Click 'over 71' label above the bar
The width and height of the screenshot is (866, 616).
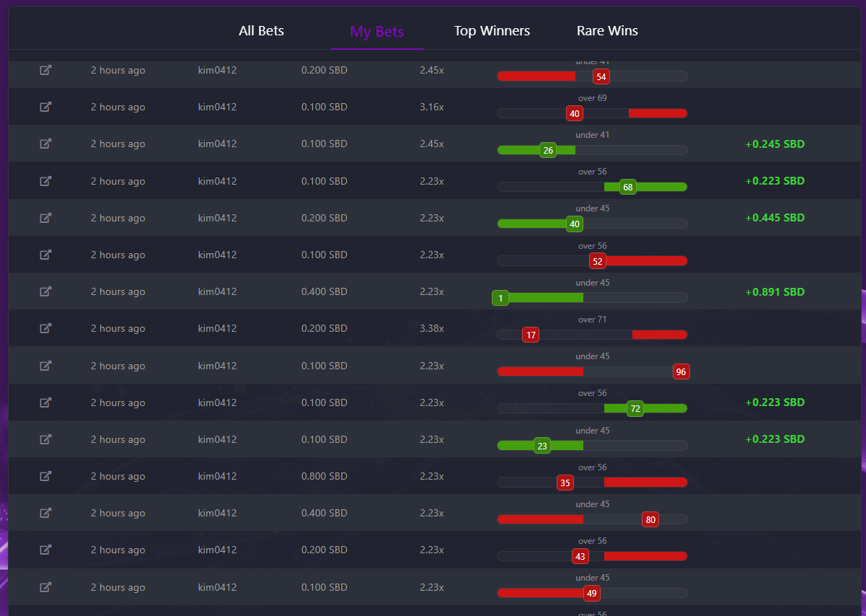[x=592, y=320]
